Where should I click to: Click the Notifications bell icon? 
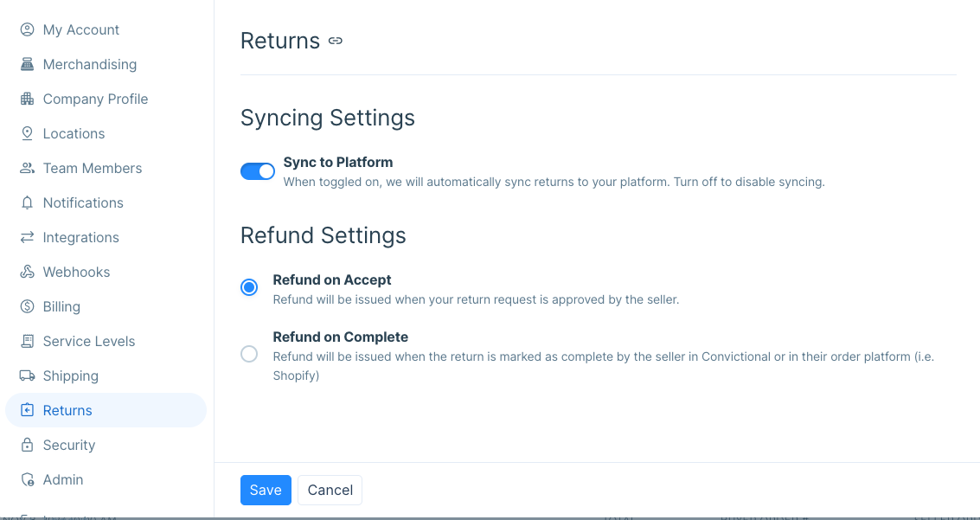coord(27,202)
